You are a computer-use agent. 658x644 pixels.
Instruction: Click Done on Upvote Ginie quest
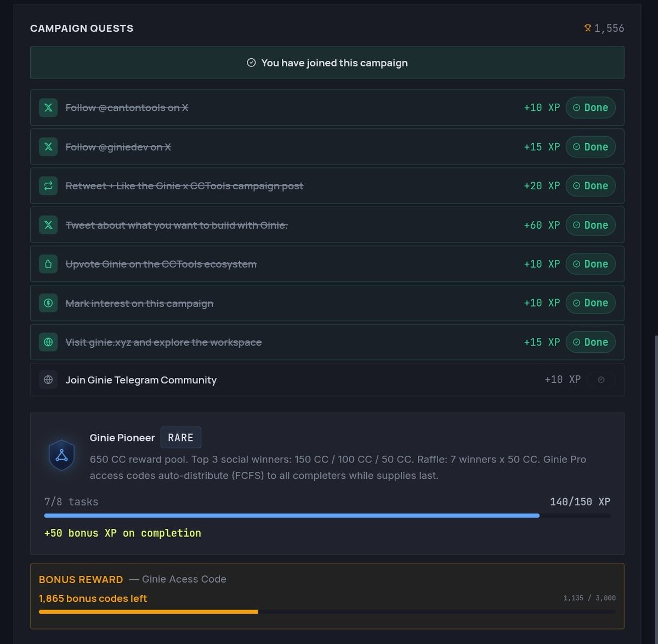(591, 264)
